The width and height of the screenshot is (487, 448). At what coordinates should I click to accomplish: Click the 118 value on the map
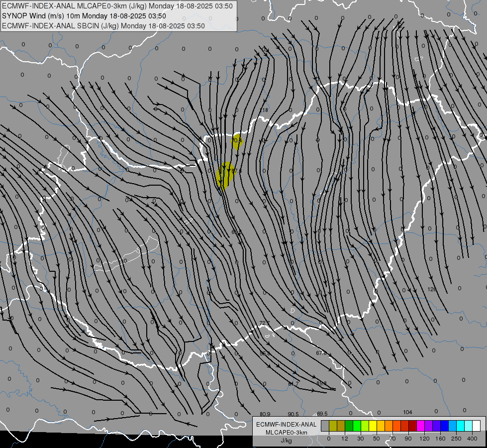coord(264,110)
